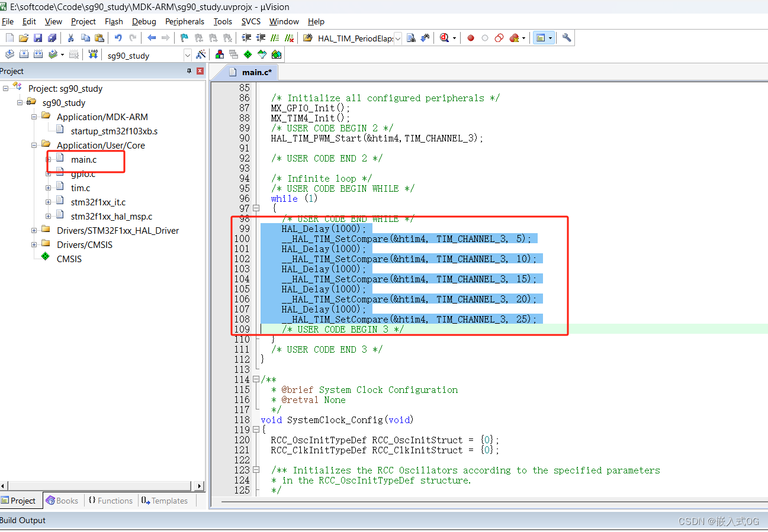Open the Debug menu

coord(144,21)
